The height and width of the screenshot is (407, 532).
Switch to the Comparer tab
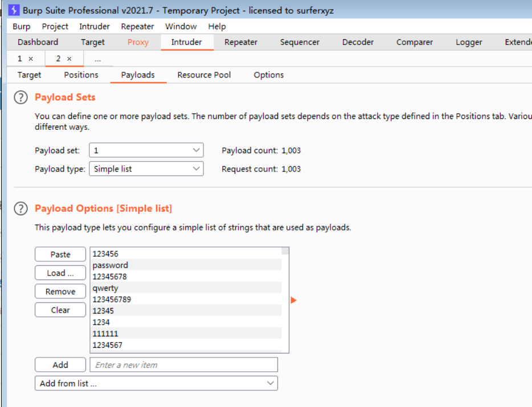coord(415,42)
